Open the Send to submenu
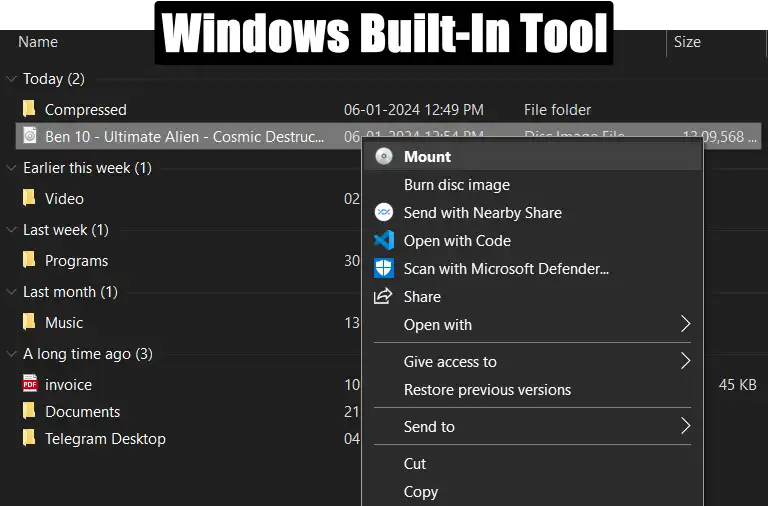 click(533, 427)
